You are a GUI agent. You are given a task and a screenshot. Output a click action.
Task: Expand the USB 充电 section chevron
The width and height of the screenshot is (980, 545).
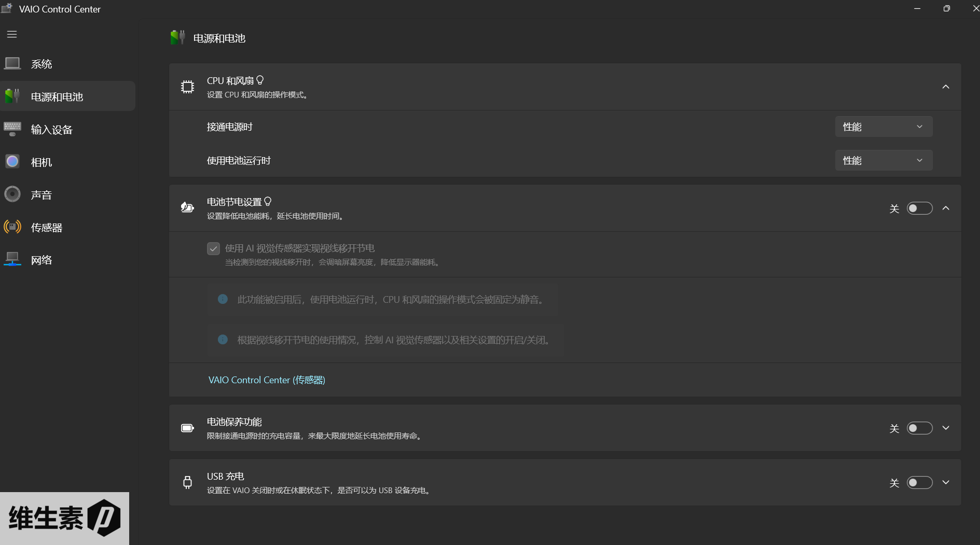tap(946, 483)
